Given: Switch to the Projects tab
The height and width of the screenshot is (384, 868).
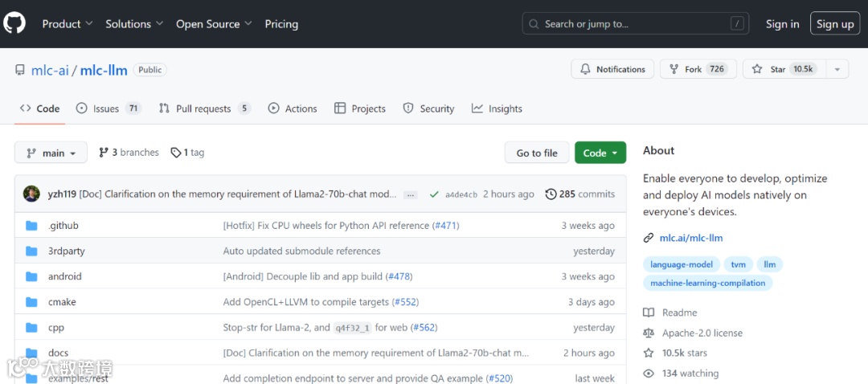Looking at the screenshot, I should tap(360, 108).
